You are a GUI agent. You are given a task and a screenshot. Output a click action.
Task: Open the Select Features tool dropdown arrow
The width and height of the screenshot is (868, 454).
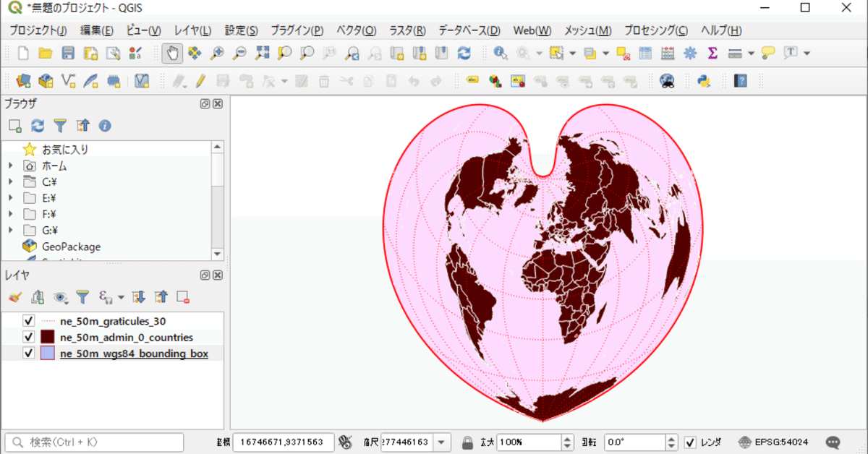[572, 53]
